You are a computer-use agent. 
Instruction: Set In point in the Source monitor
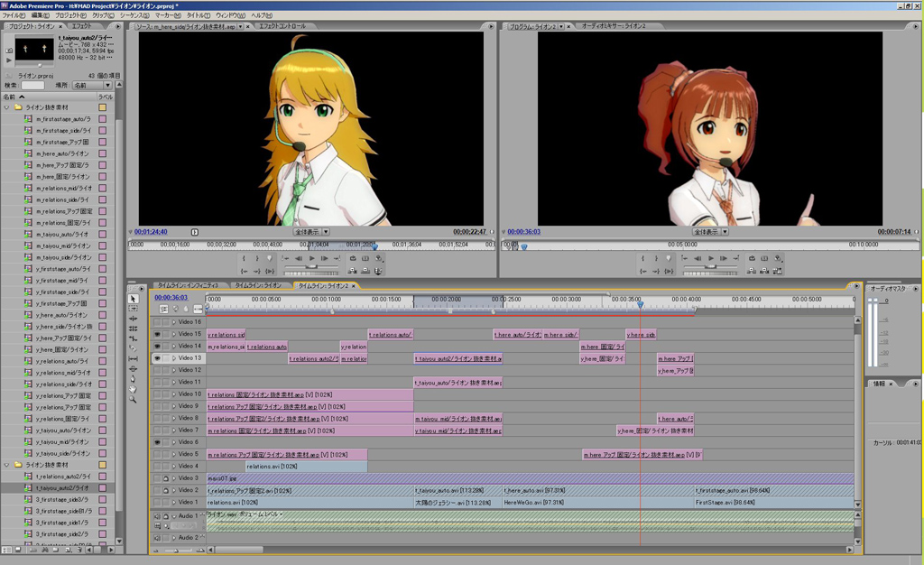pos(244,259)
